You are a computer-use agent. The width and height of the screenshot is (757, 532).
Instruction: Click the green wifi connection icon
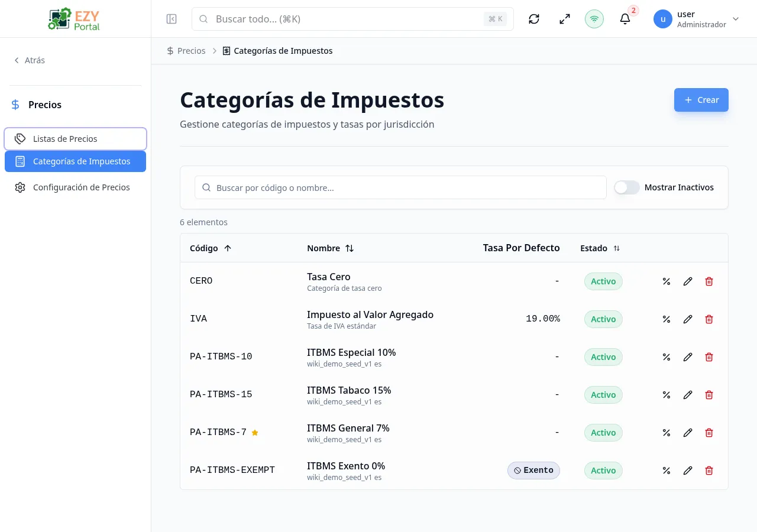click(594, 19)
